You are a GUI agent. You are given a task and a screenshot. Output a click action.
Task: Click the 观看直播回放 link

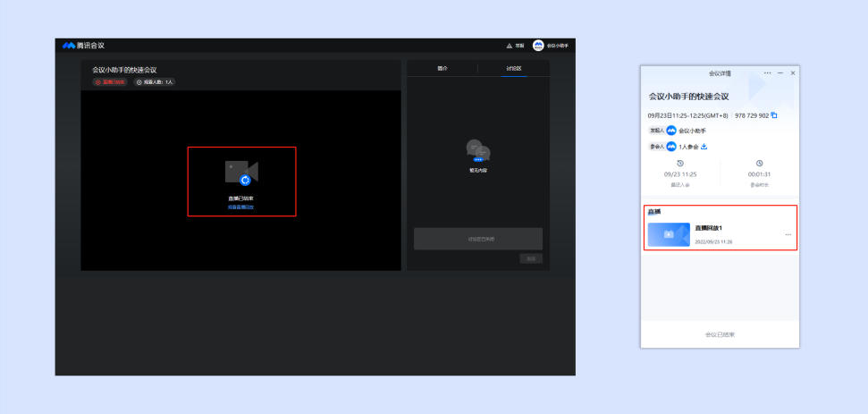click(x=241, y=207)
